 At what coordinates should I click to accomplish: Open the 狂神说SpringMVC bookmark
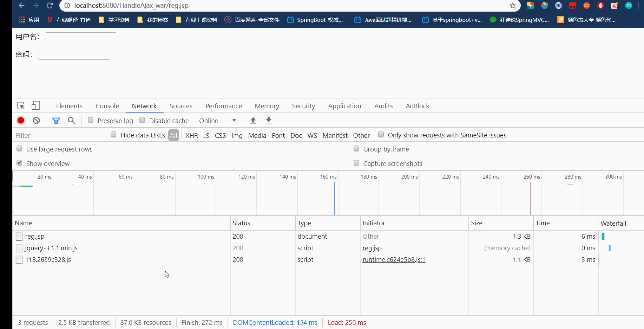click(519, 20)
